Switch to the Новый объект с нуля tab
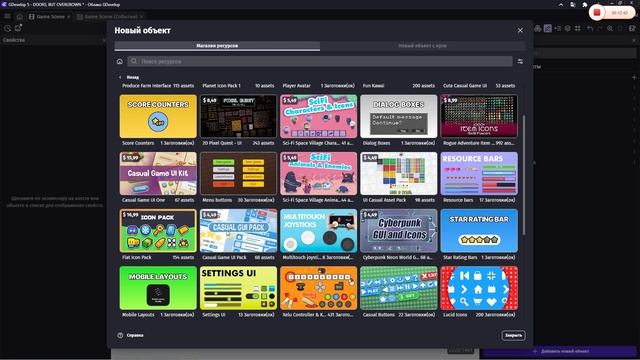640x360 pixels. tap(422, 46)
